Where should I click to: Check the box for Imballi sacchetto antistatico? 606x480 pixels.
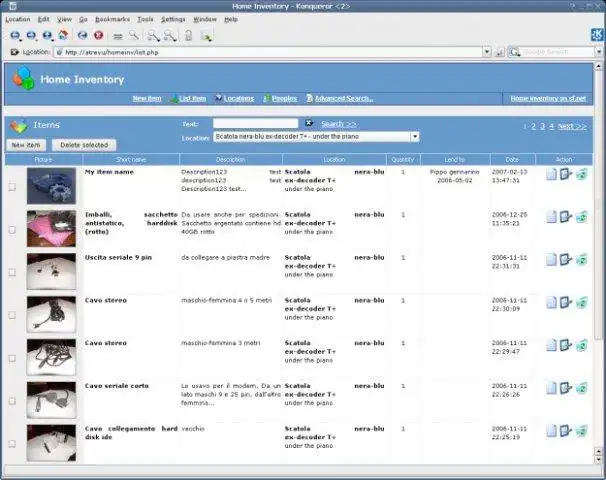(x=12, y=230)
